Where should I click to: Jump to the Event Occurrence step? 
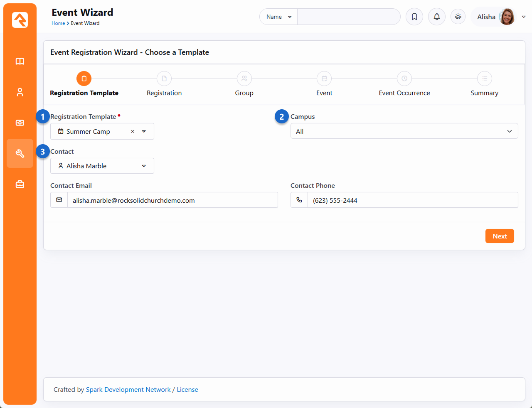coord(404,79)
